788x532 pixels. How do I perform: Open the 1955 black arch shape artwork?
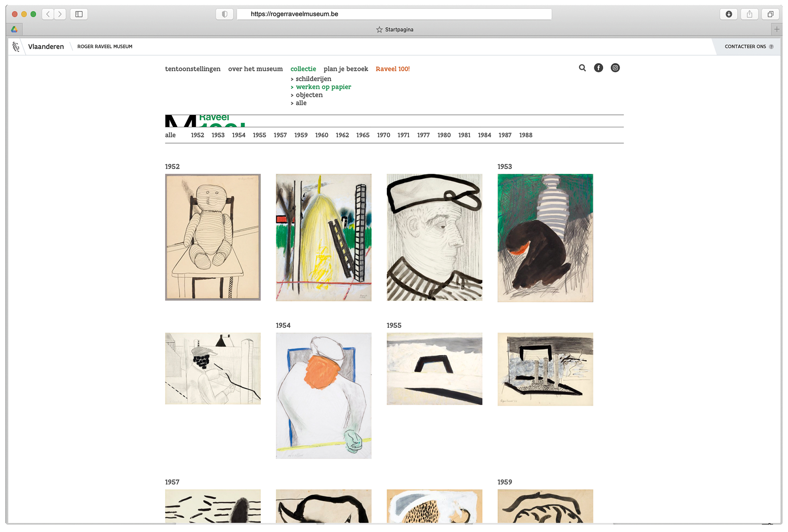click(434, 369)
